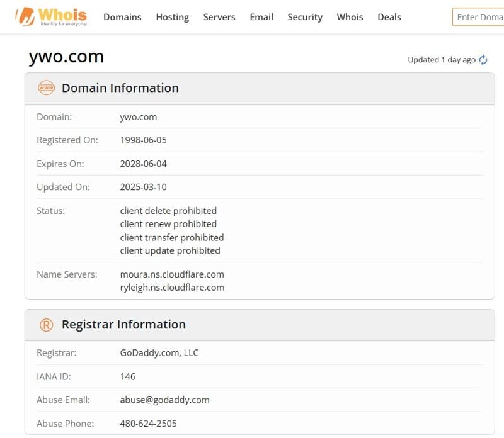This screenshot has height=438, width=504.
Task: Select abuse email abuse@godaddy.com
Action: click(x=165, y=400)
